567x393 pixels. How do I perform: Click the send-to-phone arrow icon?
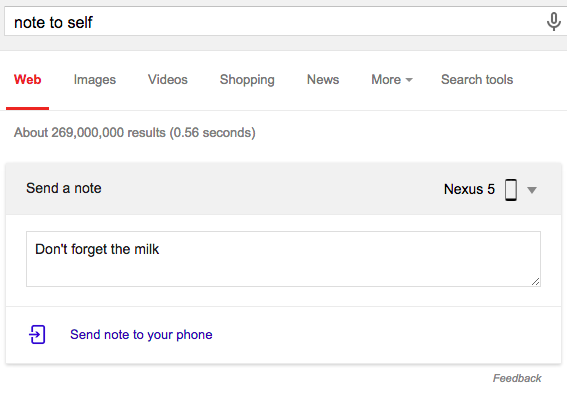[x=37, y=334]
